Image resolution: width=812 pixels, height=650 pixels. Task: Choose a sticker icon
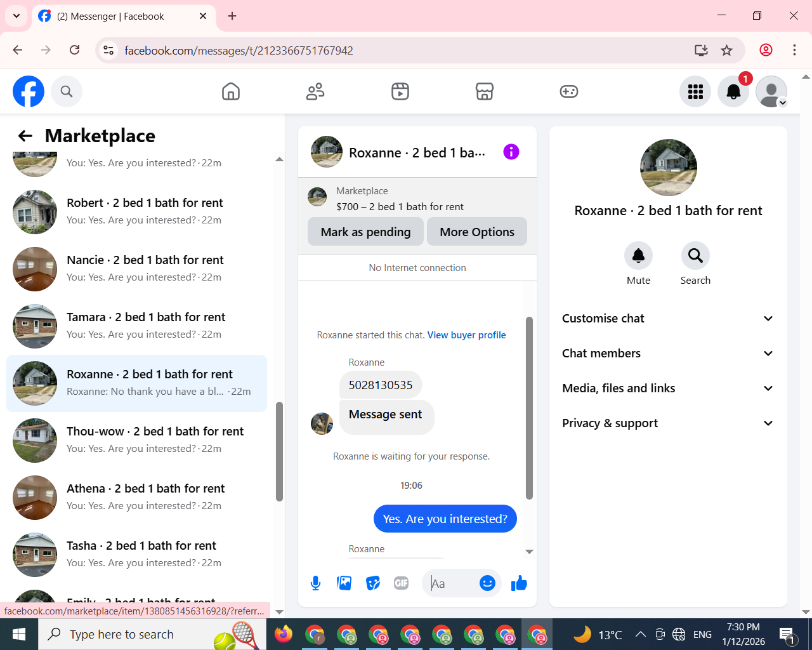(373, 583)
